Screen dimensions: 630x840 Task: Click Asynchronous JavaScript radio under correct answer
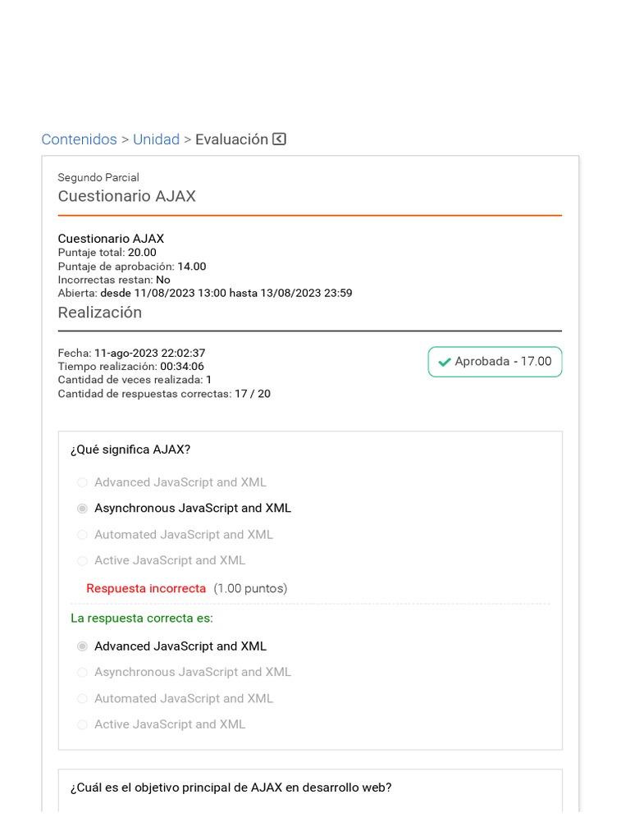(82, 673)
